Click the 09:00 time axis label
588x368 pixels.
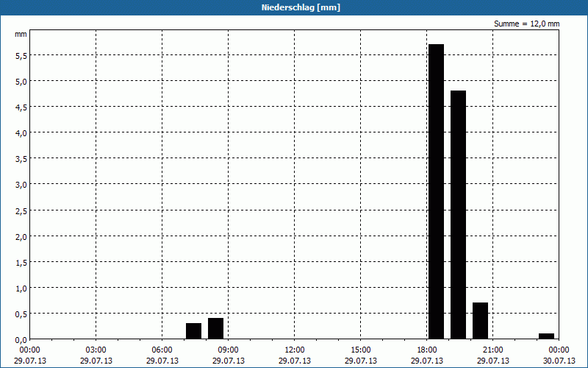pos(229,350)
